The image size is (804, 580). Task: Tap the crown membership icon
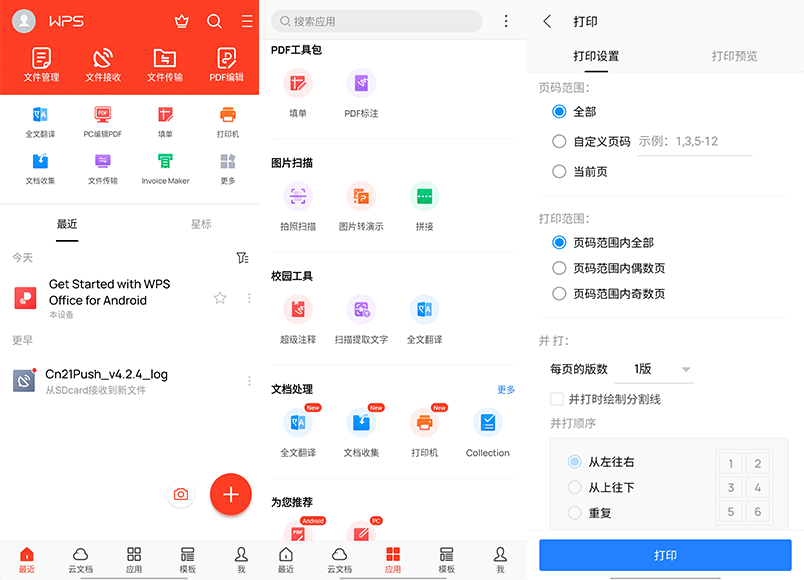point(181,21)
